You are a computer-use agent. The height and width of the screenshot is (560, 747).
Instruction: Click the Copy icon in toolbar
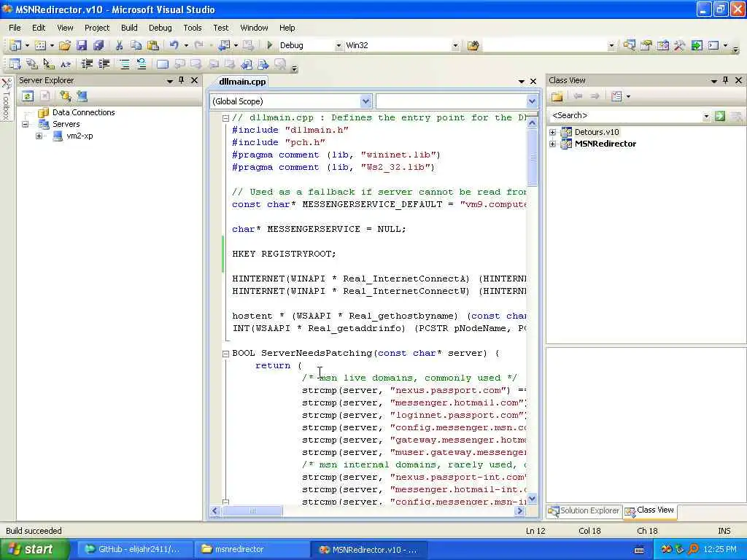pos(136,45)
